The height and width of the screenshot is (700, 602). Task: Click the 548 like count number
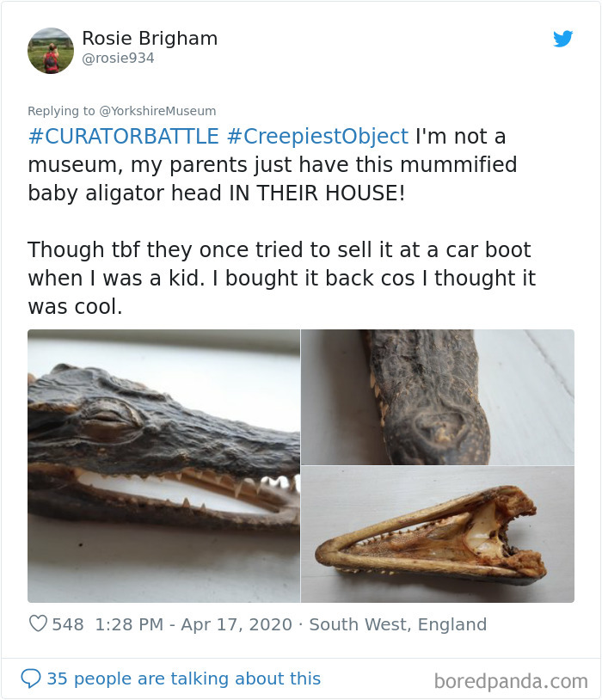67,624
